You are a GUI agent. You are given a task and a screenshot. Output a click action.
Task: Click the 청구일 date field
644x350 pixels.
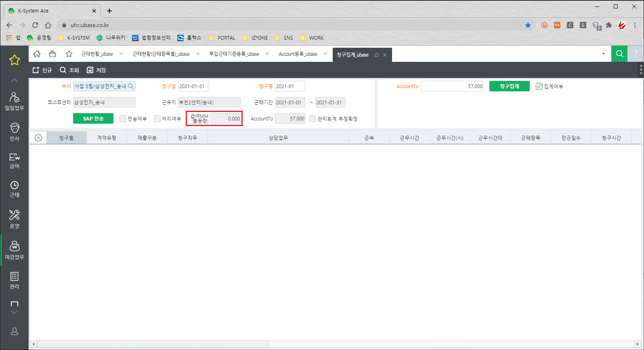(193, 86)
